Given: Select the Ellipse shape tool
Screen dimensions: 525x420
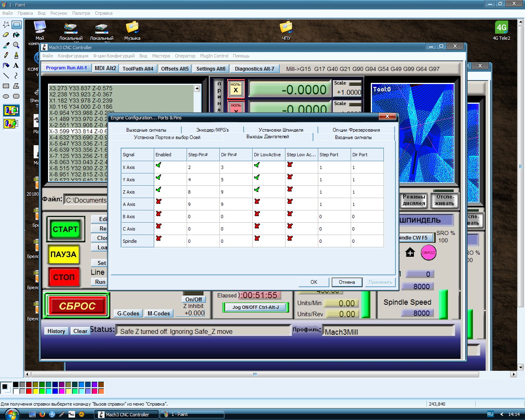Looking at the screenshot, I should click(6, 96).
